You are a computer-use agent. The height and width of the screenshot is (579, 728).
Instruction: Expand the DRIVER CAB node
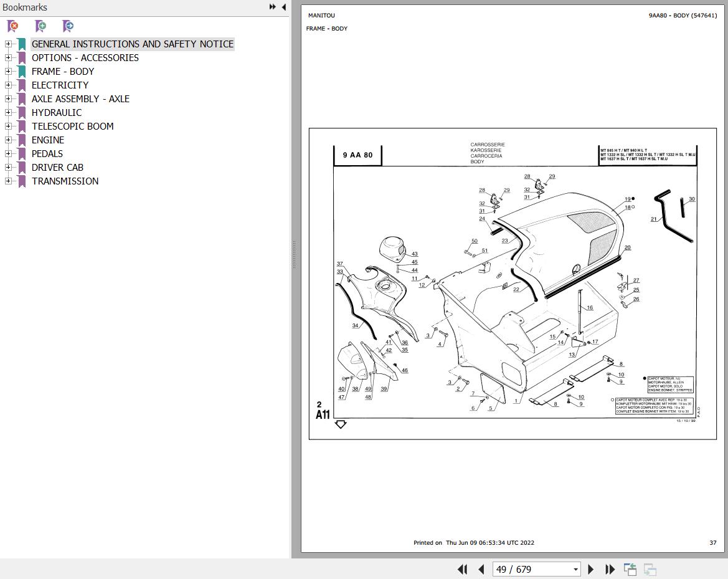pos(8,167)
